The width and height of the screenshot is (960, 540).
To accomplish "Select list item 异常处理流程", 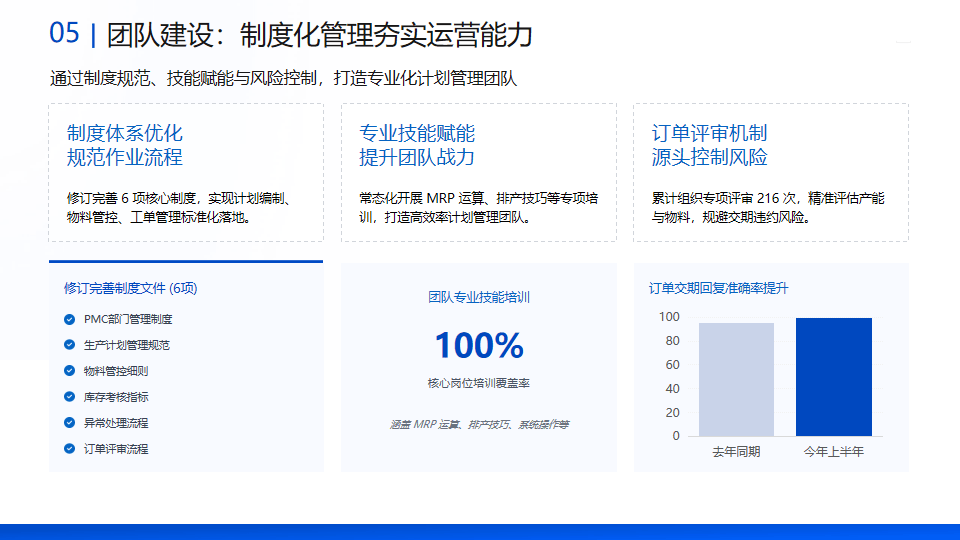I will [116, 423].
